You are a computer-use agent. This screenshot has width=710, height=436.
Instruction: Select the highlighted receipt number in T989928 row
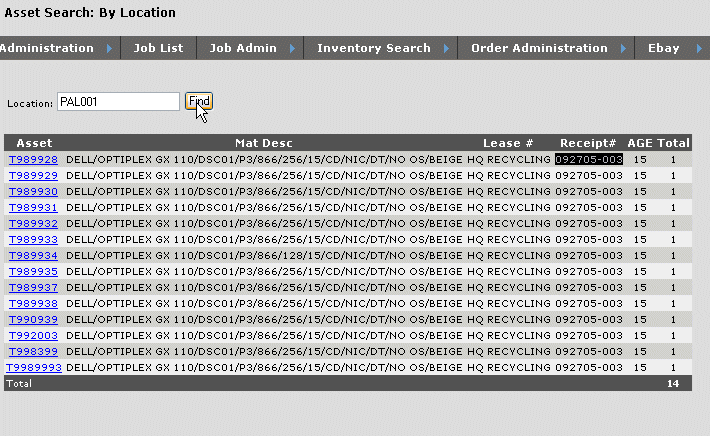point(589,159)
